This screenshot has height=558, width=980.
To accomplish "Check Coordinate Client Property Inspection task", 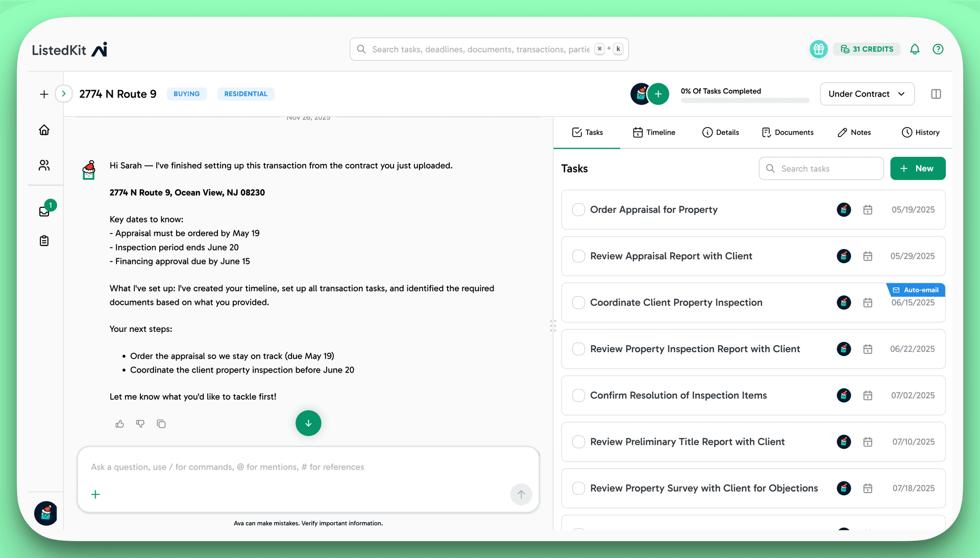I will coord(578,302).
